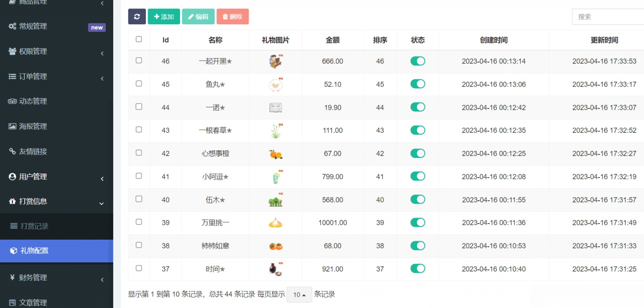Click the 状态 column header
Screen dimensions: 644x308
tap(418, 40)
